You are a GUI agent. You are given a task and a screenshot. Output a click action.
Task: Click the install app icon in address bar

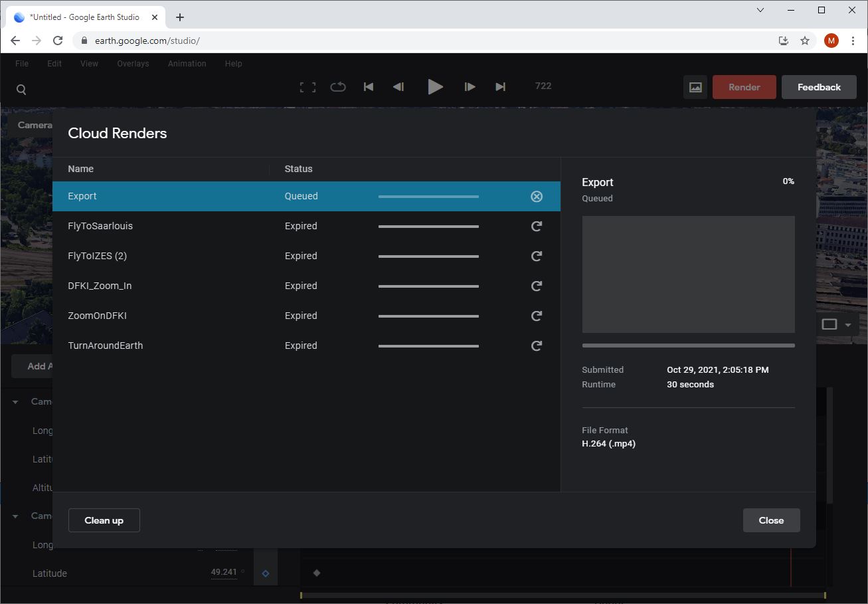[784, 41]
